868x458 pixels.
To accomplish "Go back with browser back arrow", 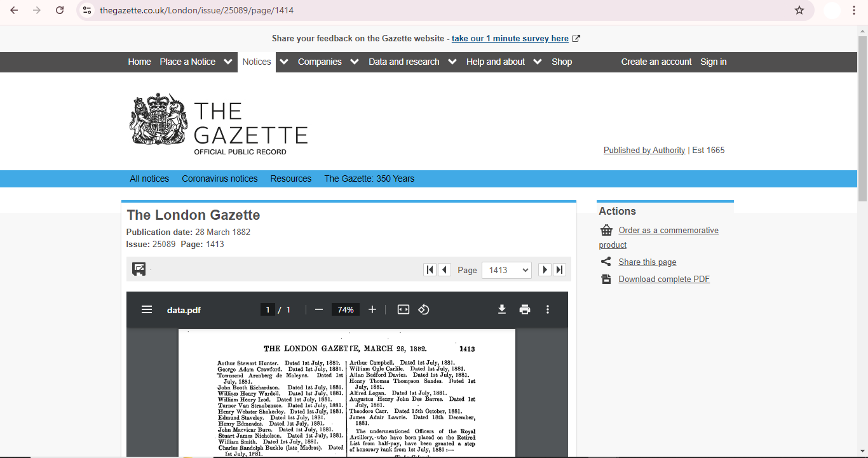I will point(14,10).
